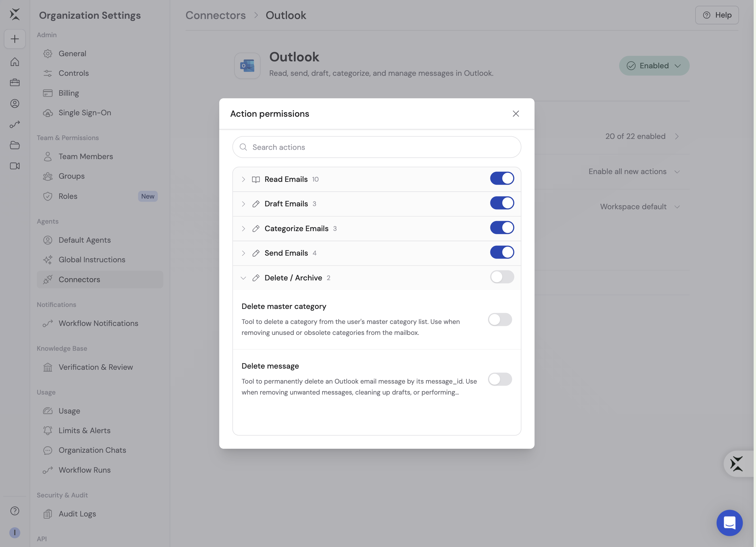Collapse the Delete / Archive group
This screenshot has width=756, height=547.
243,278
